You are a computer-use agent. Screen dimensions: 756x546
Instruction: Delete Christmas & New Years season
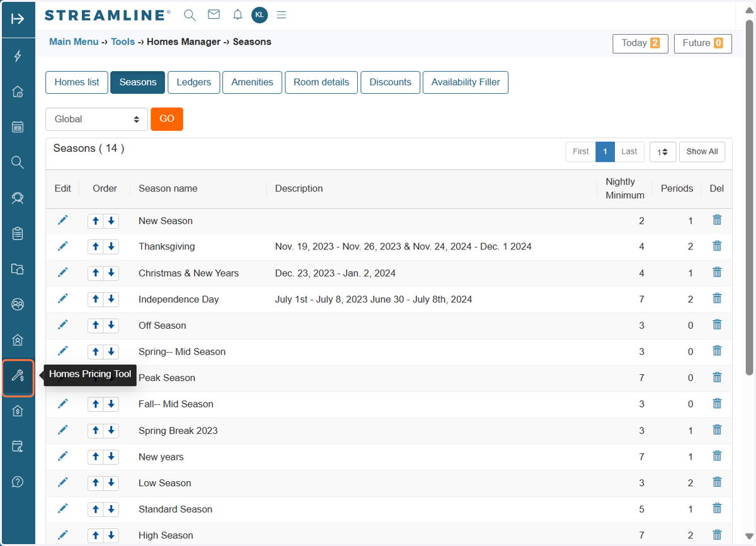pos(717,273)
